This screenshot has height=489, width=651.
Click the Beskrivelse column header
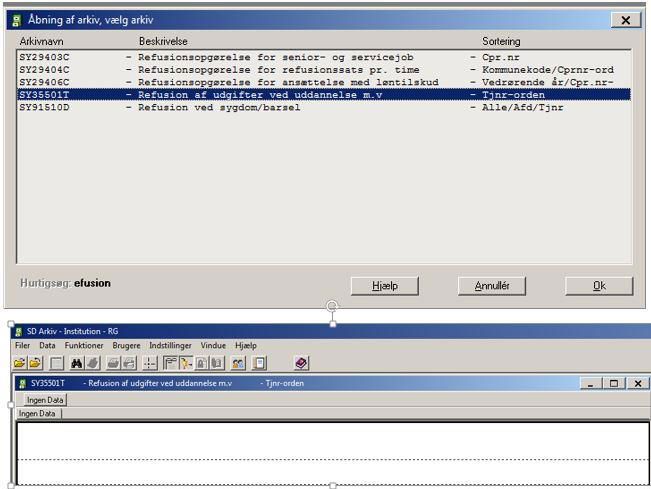pos(163,42)
